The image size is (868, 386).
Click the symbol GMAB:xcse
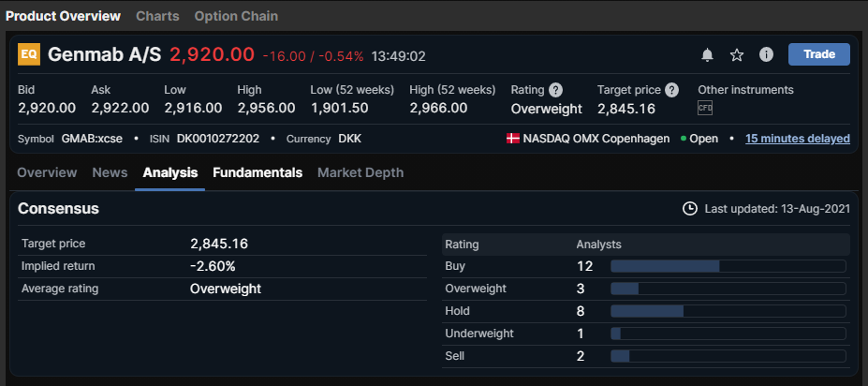92,139
